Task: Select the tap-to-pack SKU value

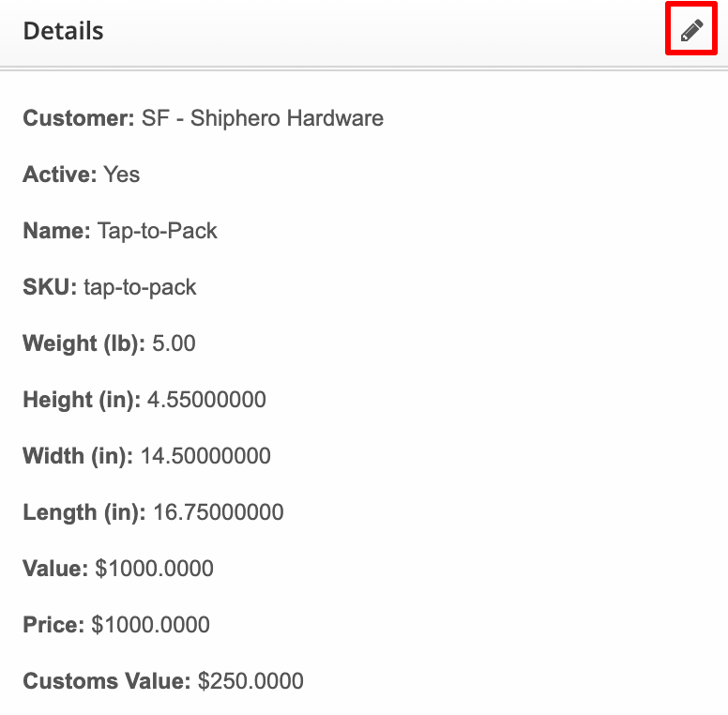Action: [141, 287]
